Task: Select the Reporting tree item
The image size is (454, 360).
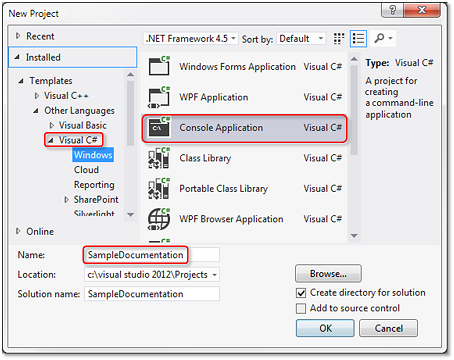Action: pos(94,185)
